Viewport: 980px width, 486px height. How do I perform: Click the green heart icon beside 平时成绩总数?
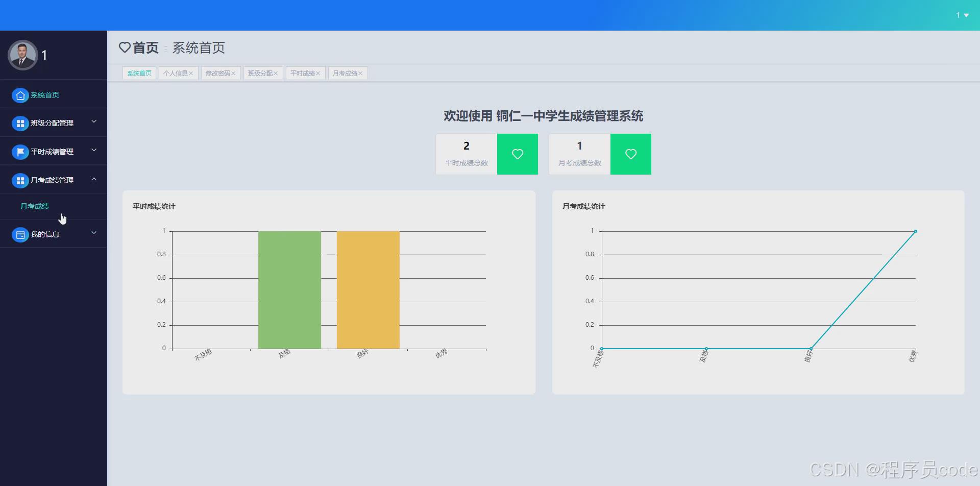coord(518,154)
